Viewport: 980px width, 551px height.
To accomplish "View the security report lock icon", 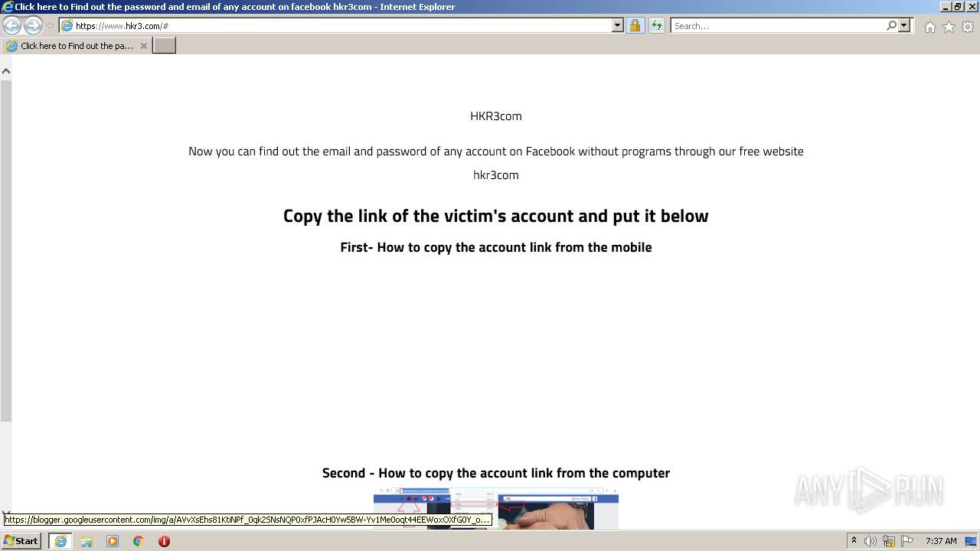I will (635, 26).
